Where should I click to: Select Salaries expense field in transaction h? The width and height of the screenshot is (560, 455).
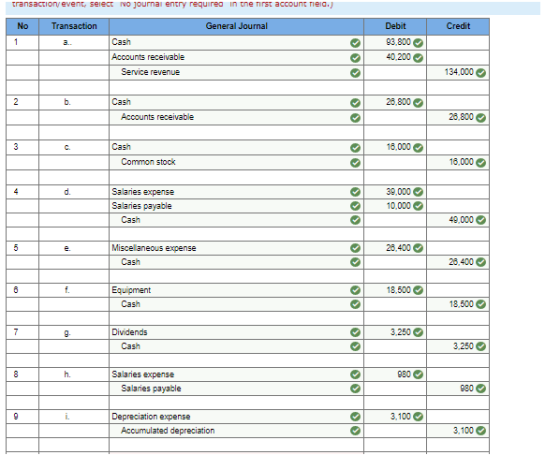pyautogui.click(x=236, y=374)
